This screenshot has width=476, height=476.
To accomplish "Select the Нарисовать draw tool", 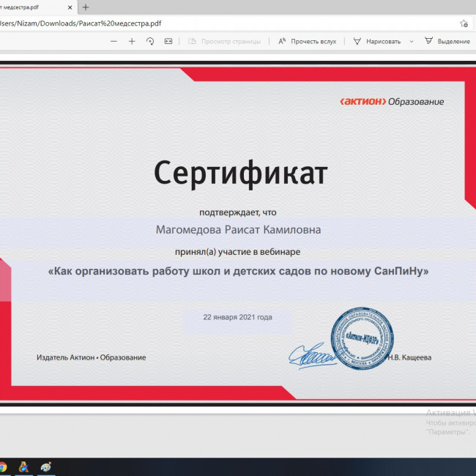I will coord(377,41).
